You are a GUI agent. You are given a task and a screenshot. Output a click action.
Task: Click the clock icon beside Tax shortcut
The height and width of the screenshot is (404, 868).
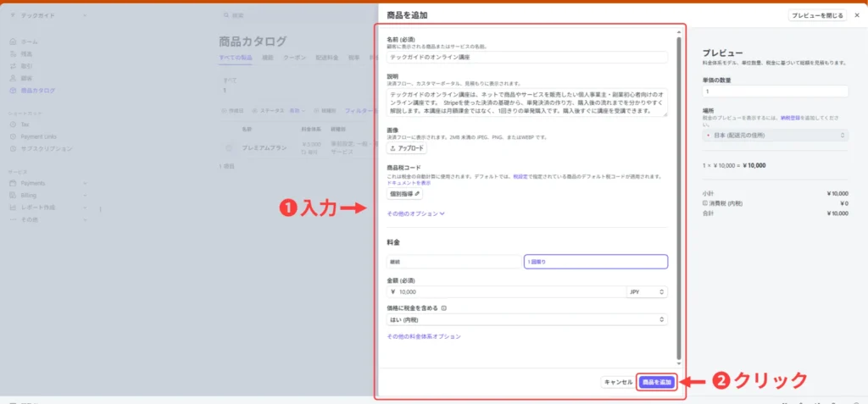tap(14, 125)
